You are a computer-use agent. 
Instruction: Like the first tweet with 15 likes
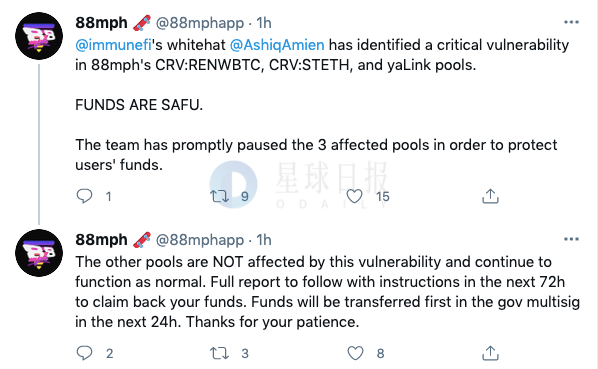pos(354,196)
